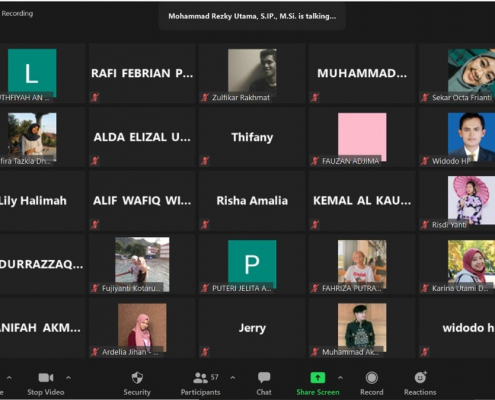Select Ardelia Jihan's profile photo
Viewport: 495px width, 400px height.
tap(142, 327)
